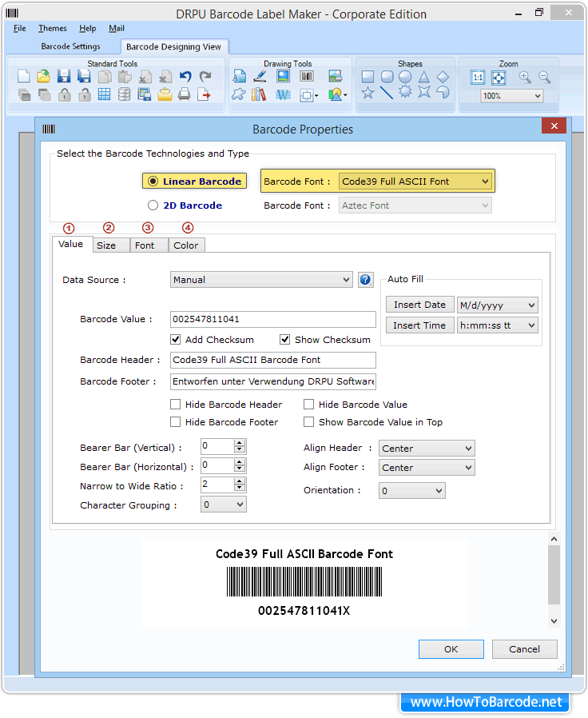
Task: Open the h:mm:ss tt time format dropdown
Action: [x=498, y=325]
